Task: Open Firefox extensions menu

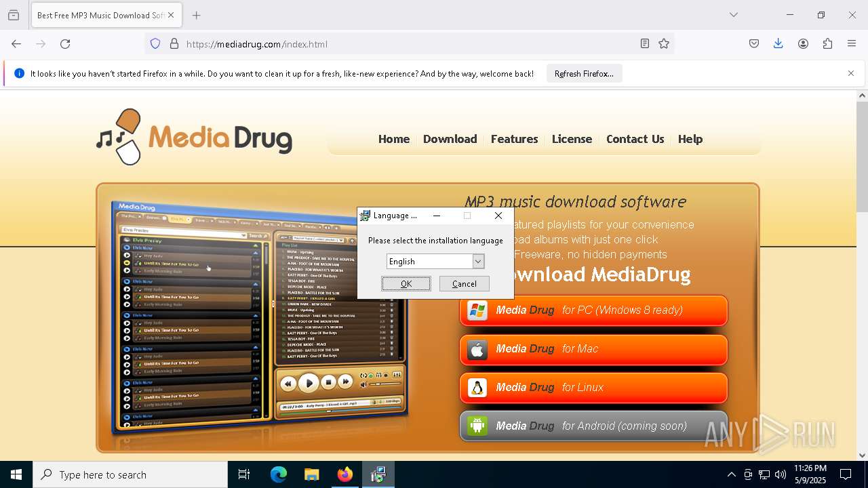Action: (x=827, y=44)
